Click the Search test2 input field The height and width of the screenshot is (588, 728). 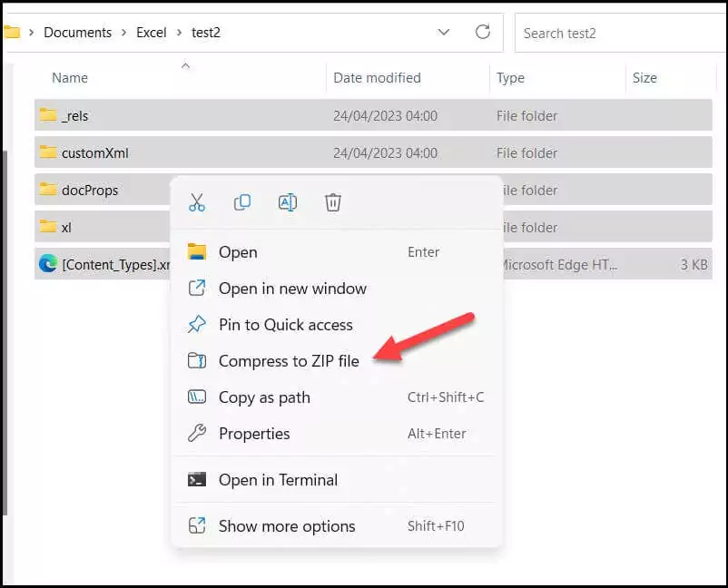pyautogui.click(x=617, y=33)
